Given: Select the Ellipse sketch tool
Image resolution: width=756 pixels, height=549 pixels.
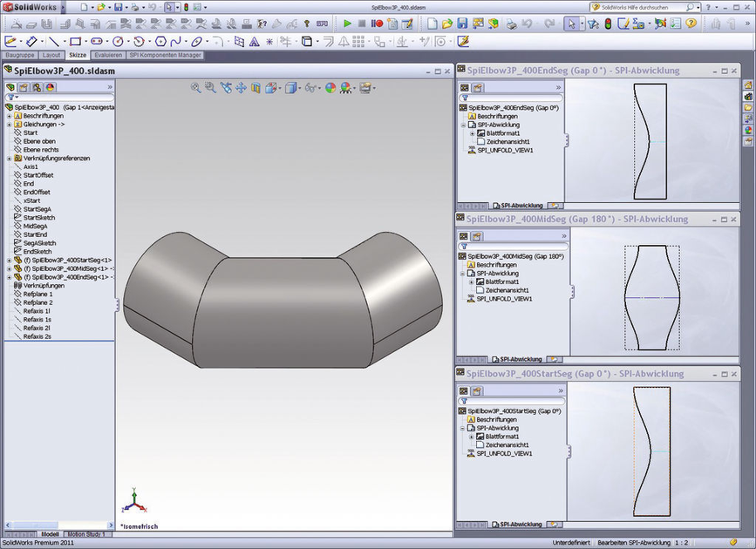Looking at the screenshot, I should click(196, 42).
